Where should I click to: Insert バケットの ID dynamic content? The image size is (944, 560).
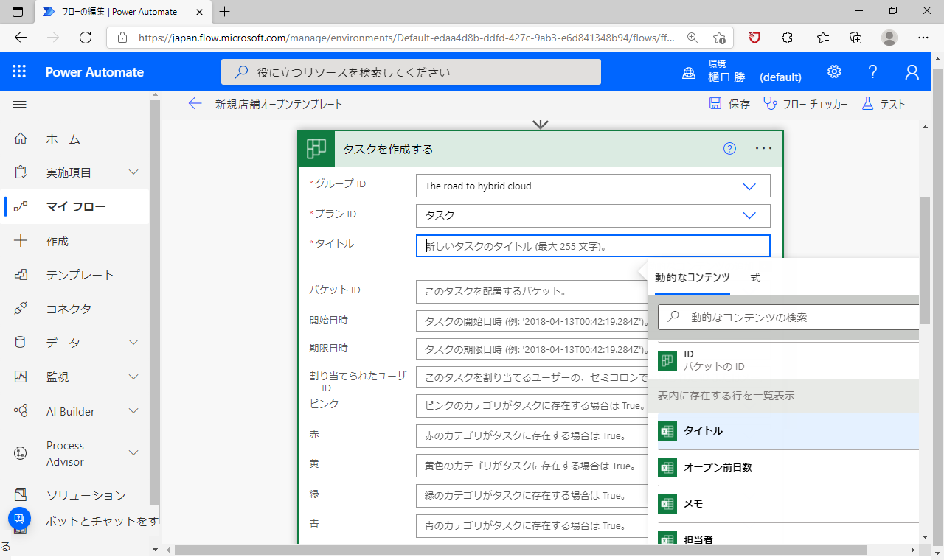pos(788,360)
